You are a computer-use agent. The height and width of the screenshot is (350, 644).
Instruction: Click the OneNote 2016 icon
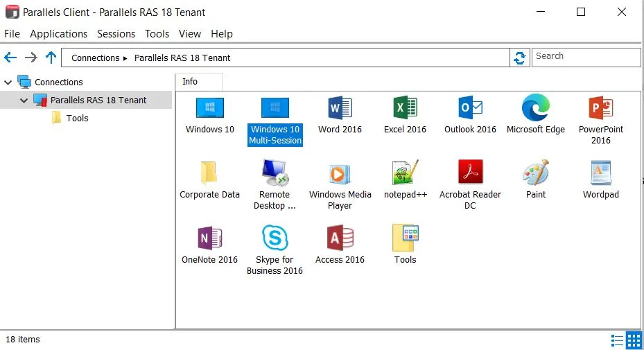(x=209, y=238)
